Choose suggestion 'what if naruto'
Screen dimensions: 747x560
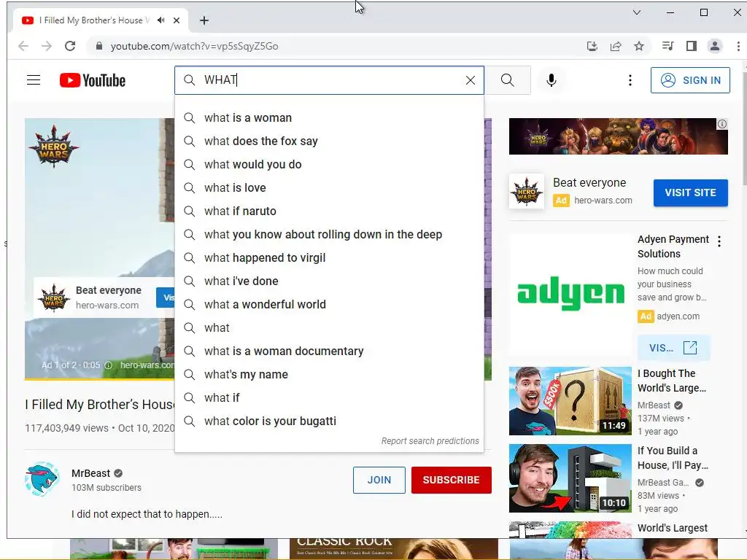329,211
